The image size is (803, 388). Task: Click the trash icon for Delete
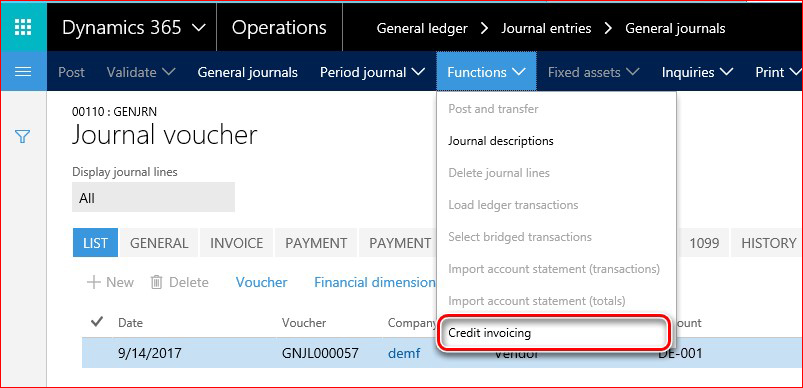pyautogui.click(x=157, y=282)
